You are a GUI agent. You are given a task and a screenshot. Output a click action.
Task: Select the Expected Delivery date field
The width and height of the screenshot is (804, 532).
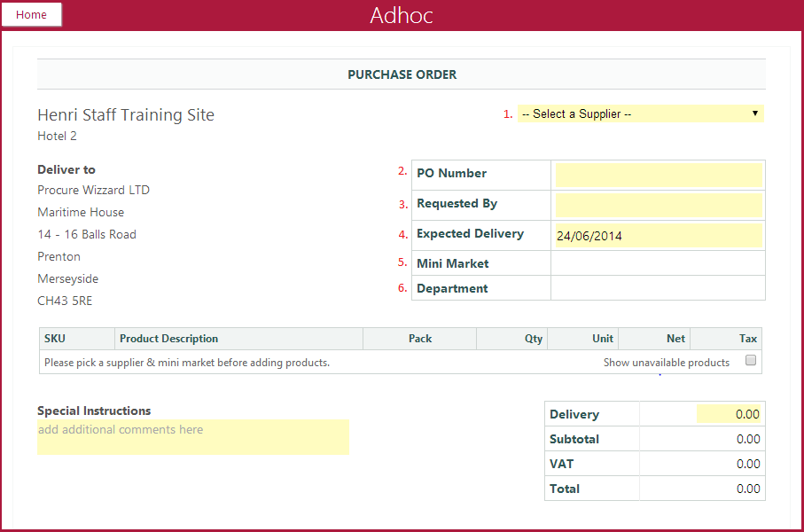[x=659, y=234]
